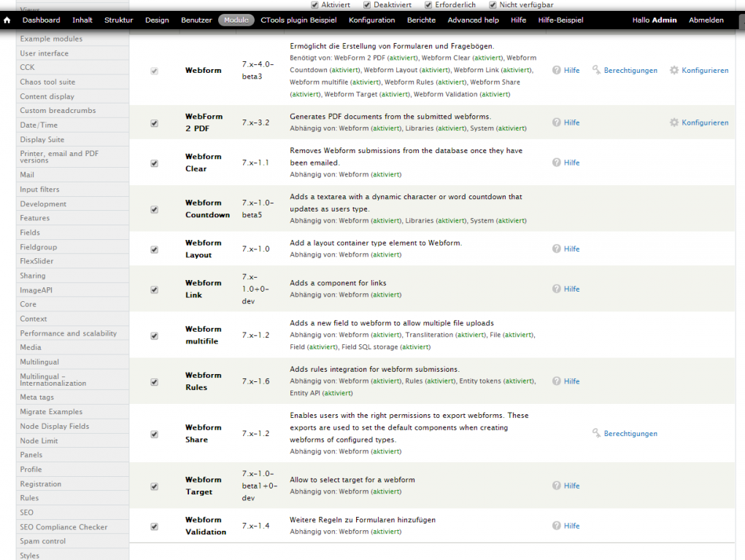Jump to Chaos tool suite section

[x=47, y=82]
